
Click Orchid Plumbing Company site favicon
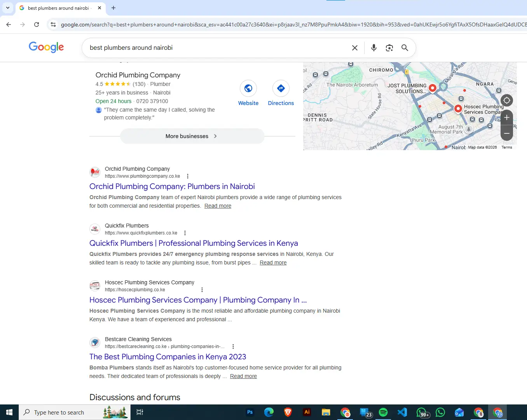point(95,172)
